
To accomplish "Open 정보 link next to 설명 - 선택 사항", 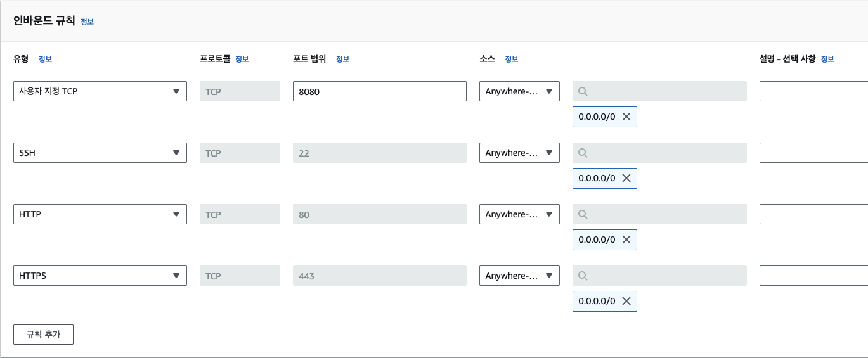I will coord(827,59).
